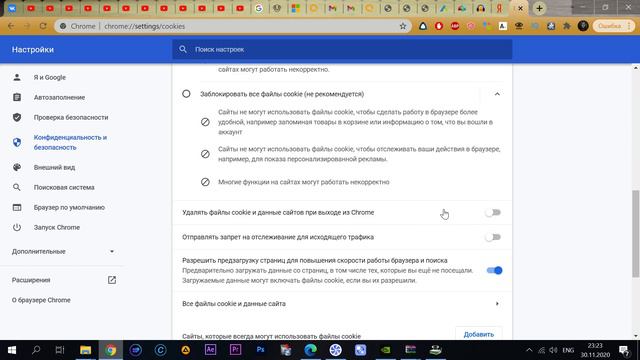The image size is (640, 360).
Task: Switch to the VK browser tab
Action: click(x=12, y=8)
